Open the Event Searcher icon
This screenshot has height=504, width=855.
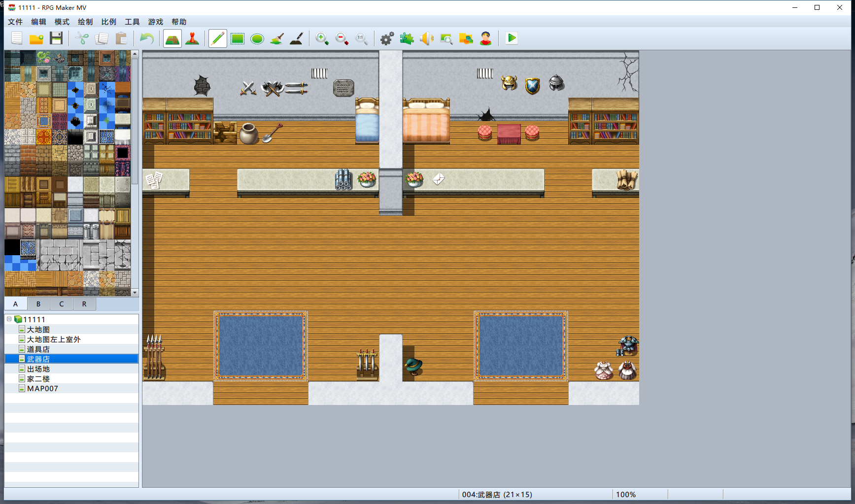[x=446, y=38]
